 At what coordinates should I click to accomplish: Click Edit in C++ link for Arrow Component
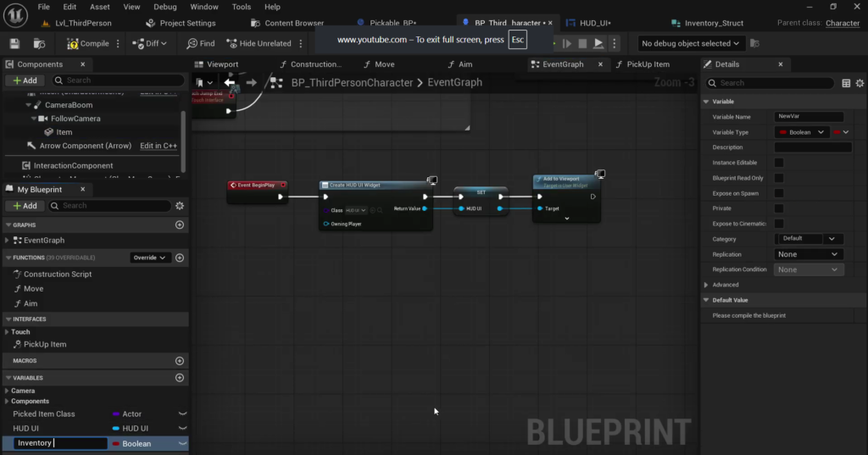tap(159, 146)
